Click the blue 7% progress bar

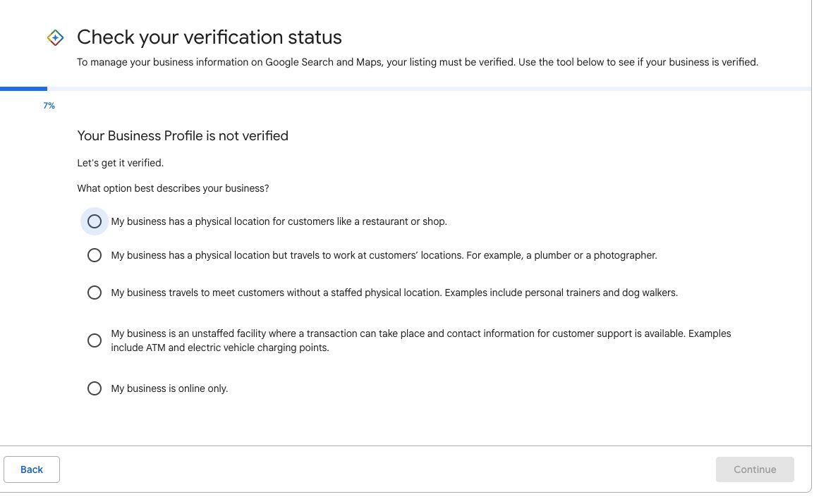[x=24, y=89]
